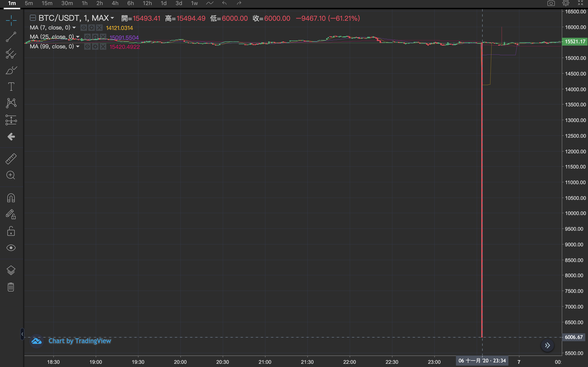This screenshot has width=588, height=367.
Task: Select the long position prediction tool
Action: (x=11, y=120)
